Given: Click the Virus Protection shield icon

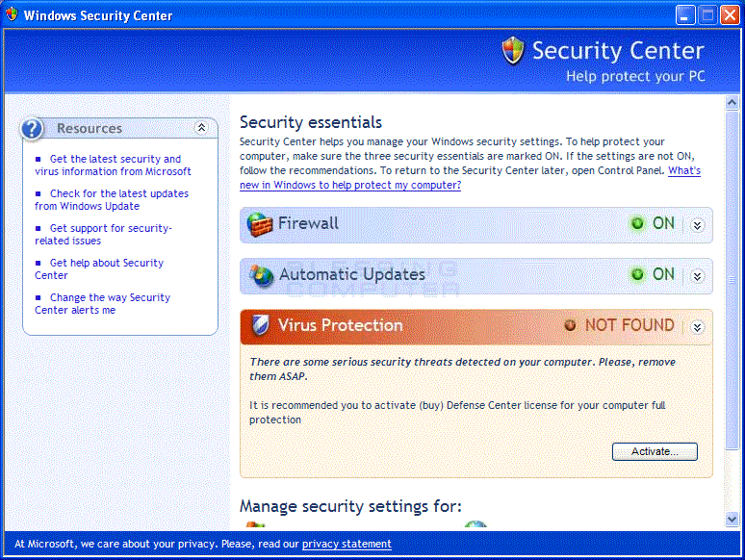Looking at the screenshot, I should (261, 325).
